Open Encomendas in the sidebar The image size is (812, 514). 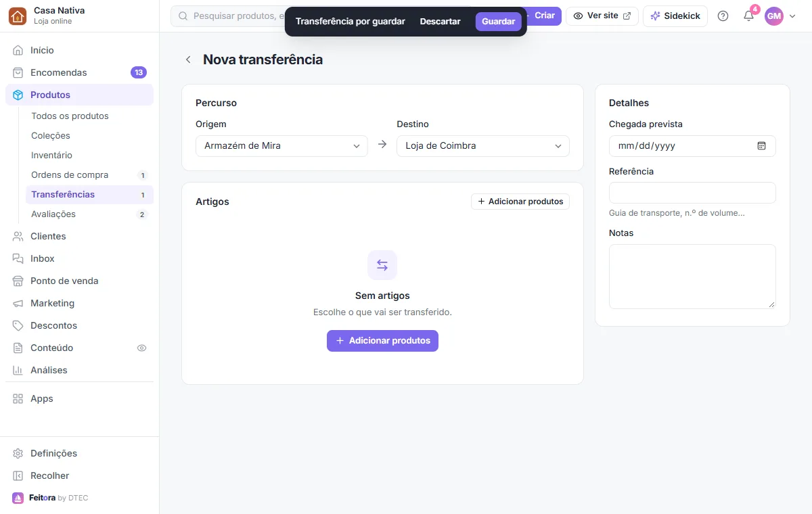[79, 72]
